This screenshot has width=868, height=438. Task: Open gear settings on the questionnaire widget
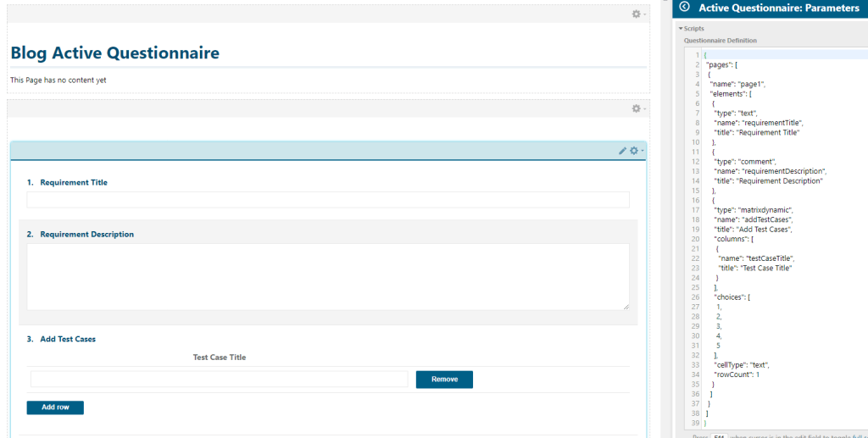634,151
